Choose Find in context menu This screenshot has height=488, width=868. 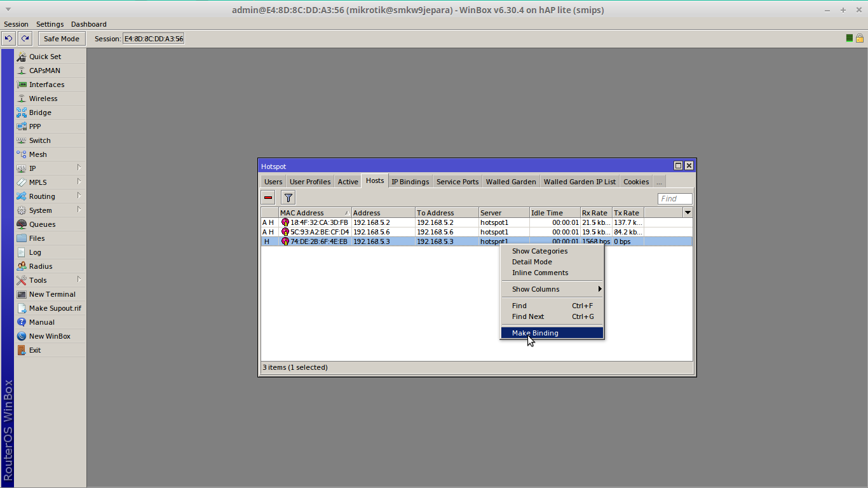pyautogui.click(x=552, y=306)
